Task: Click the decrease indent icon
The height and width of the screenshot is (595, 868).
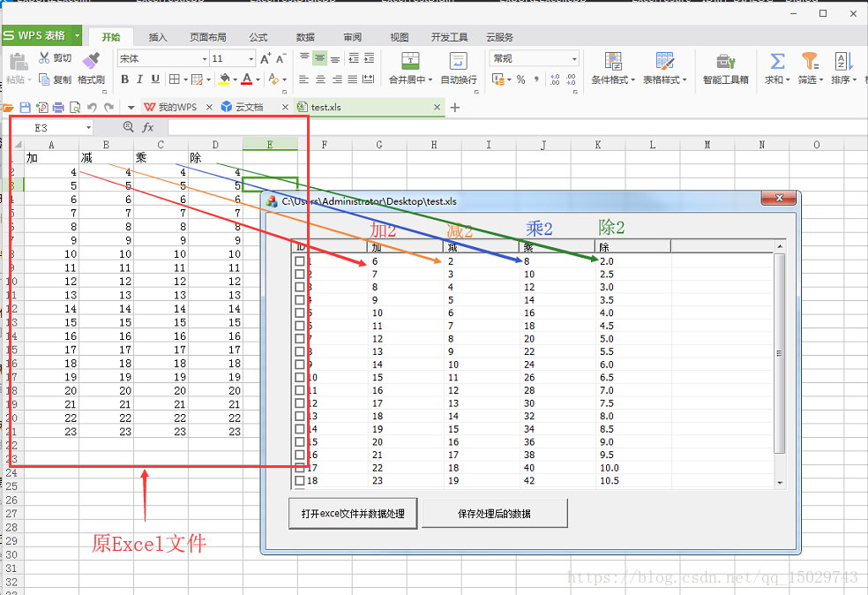Action: pos(354,57)
